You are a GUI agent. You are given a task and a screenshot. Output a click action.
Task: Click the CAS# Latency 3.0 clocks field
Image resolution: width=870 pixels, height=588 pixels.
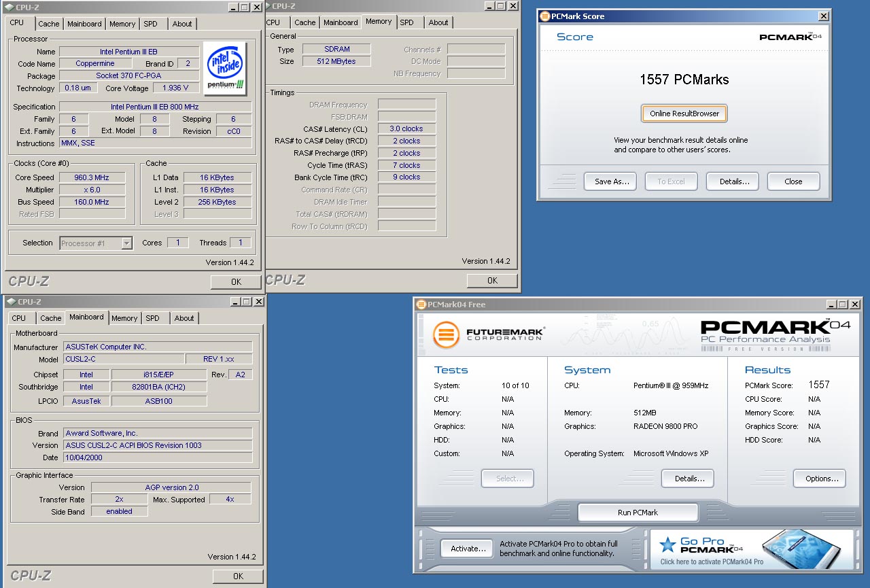[x=406, y=128]
